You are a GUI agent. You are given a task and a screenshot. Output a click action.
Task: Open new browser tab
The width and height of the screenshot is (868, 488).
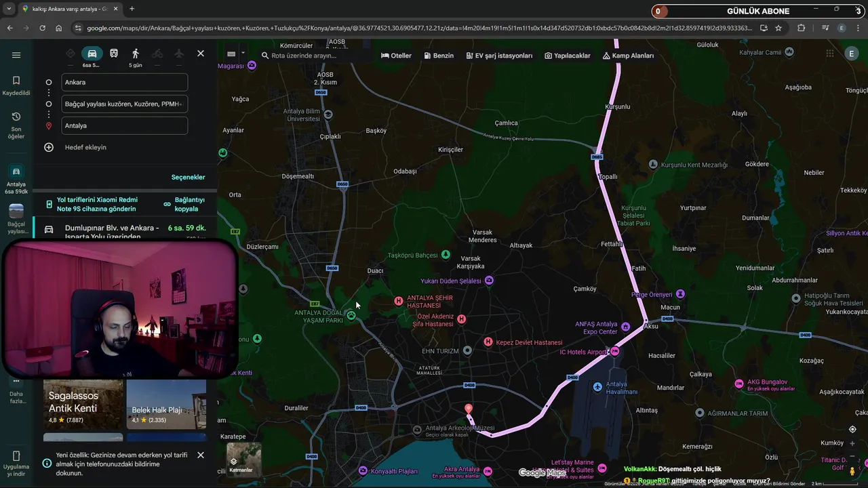point(132,9)
